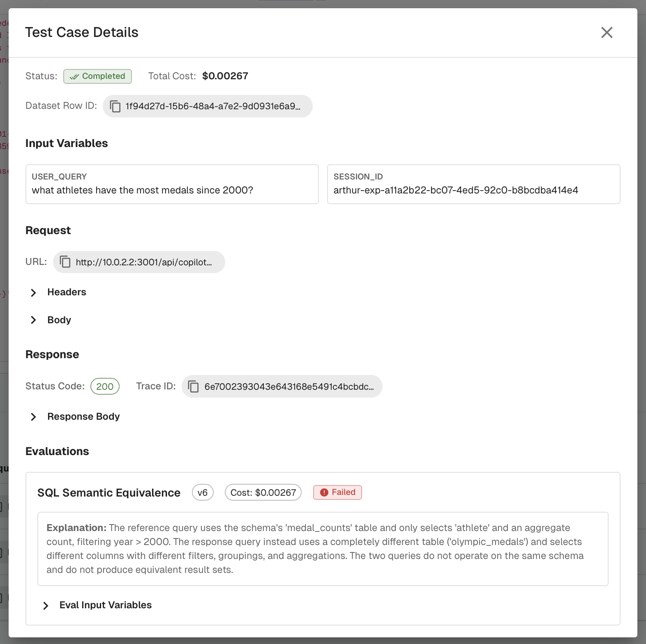Screen dimensions: 646x644
Task: Click the v6 version chip
Action: pyautogui.click(x=203, y=492)
